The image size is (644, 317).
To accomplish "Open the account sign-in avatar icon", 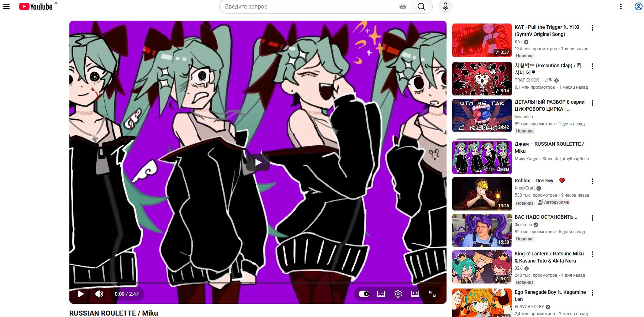I will tap(639, 6).
